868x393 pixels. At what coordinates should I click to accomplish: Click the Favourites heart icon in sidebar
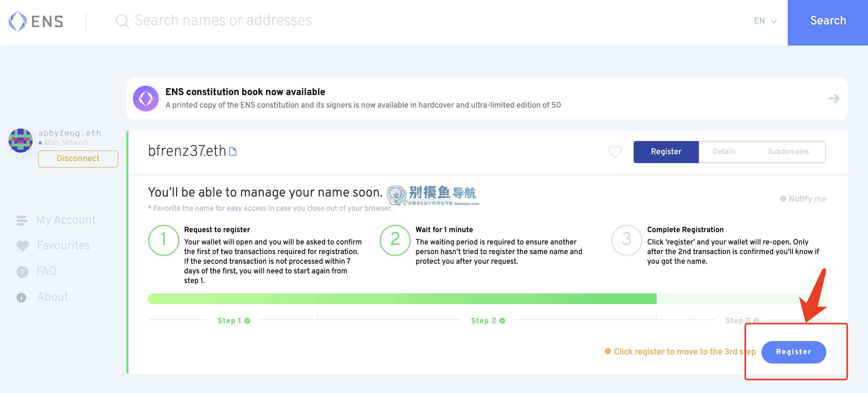click(22, 246)
